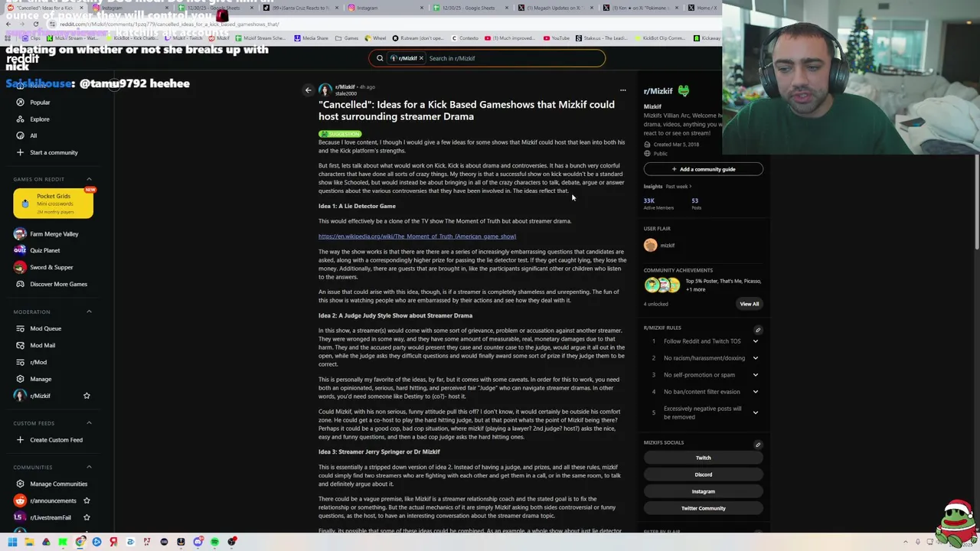Edit Mizkif's socials with the pencil
Screen dimensions: 980x551
click(x=757, y=445)
